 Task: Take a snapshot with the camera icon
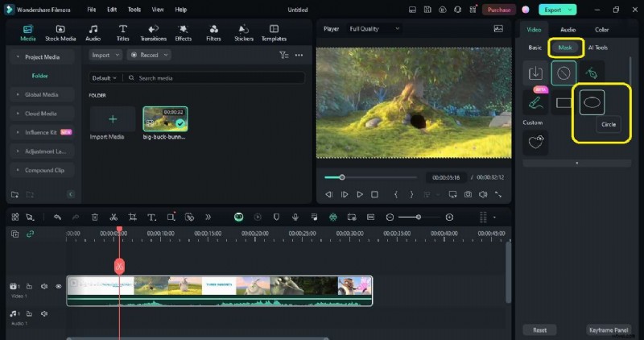pos(468,194)
